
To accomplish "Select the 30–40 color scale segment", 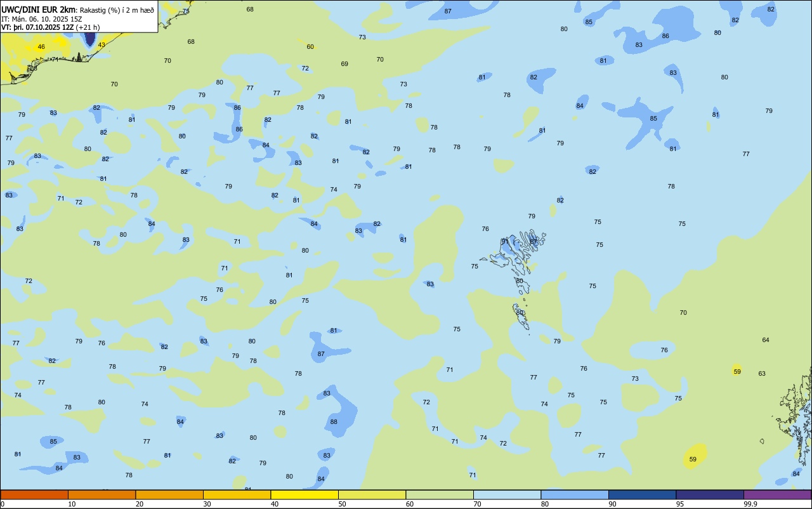I will pos(237,494).
